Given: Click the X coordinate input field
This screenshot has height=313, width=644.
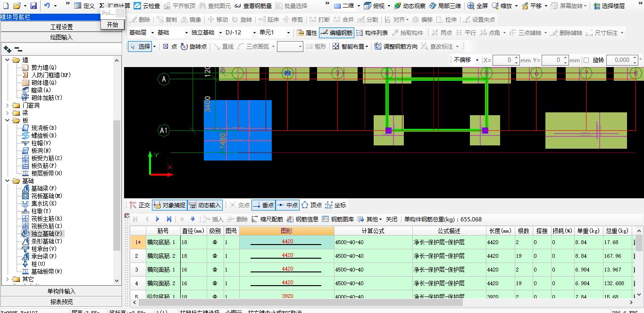Looking at the screenshot, I should [502, 60].
